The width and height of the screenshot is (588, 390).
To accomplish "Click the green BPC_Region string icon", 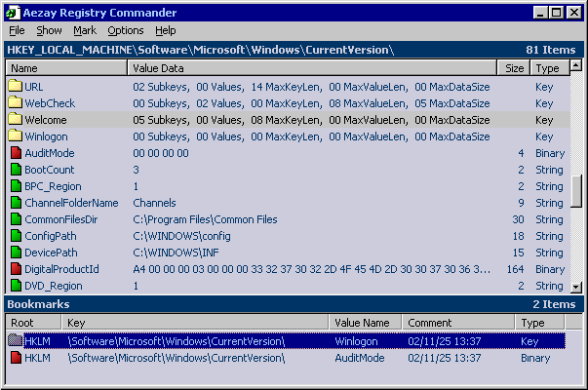I will 16,185.
